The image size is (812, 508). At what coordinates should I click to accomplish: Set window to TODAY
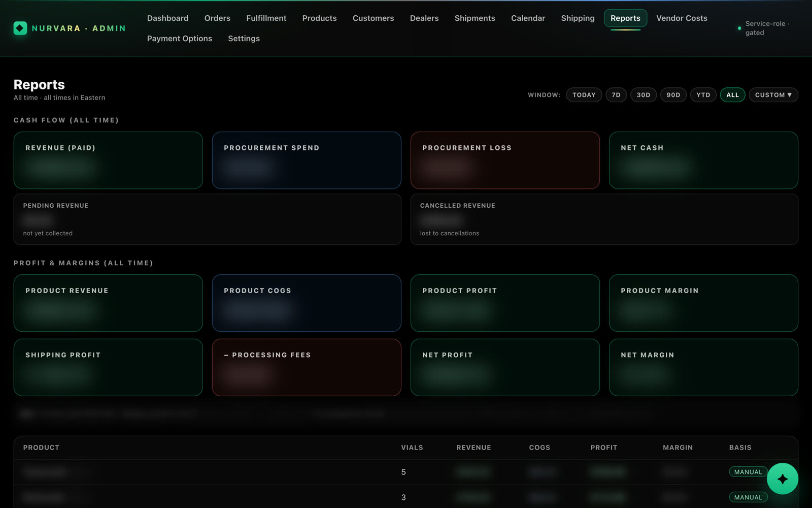pyautogui.click(x=584, y=95)
